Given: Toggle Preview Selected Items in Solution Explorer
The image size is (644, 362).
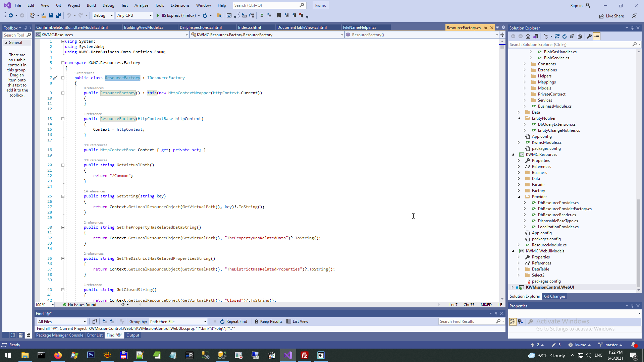Looking at the screenshot, I should (597, 36).
